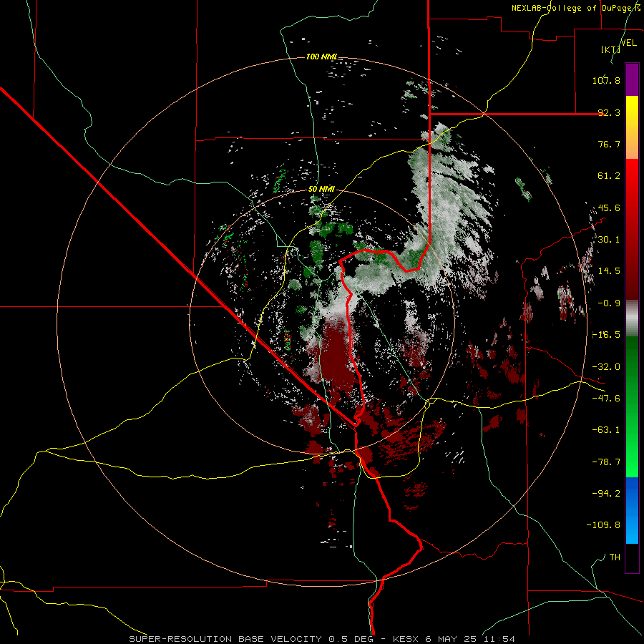
Task: Click the 6 MAY 25 date text
Action: (451, 639)
